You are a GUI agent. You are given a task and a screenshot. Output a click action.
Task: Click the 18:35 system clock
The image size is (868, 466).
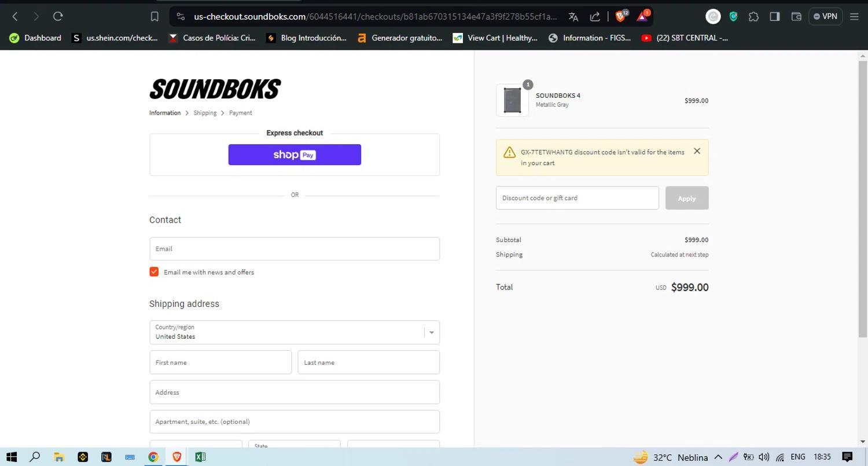tap(822, 457)
